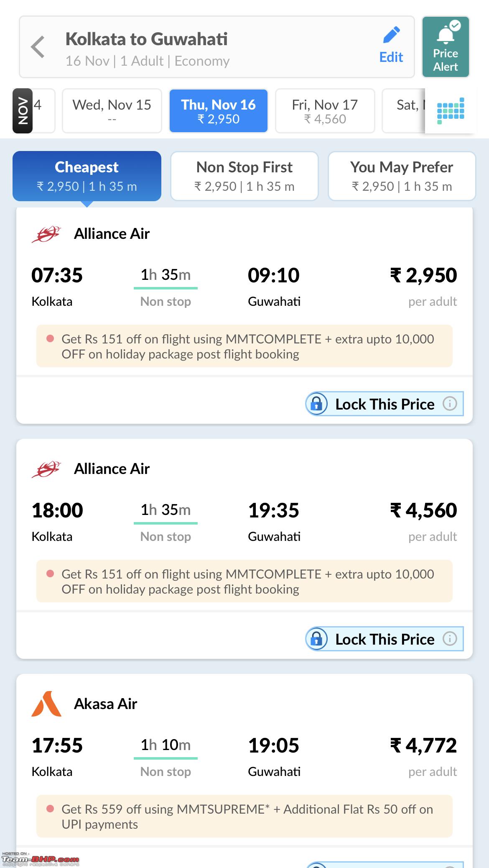Open info icon on first Lock This Price
Screen dimensions: 489x868
pos(450,404)
